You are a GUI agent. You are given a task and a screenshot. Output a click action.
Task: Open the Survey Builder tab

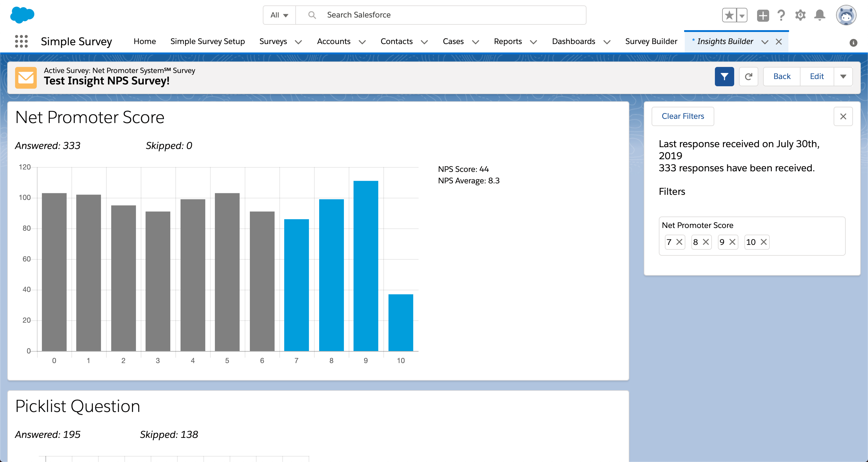coord(651,42)
